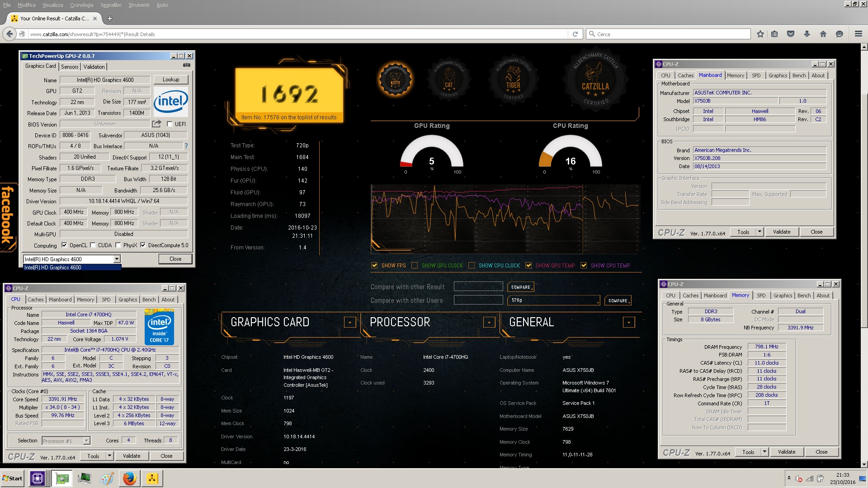The image size is (868, 488).
Task: Take GPU-Z screenshot with camera icon
Action: [x=187, y=65]
